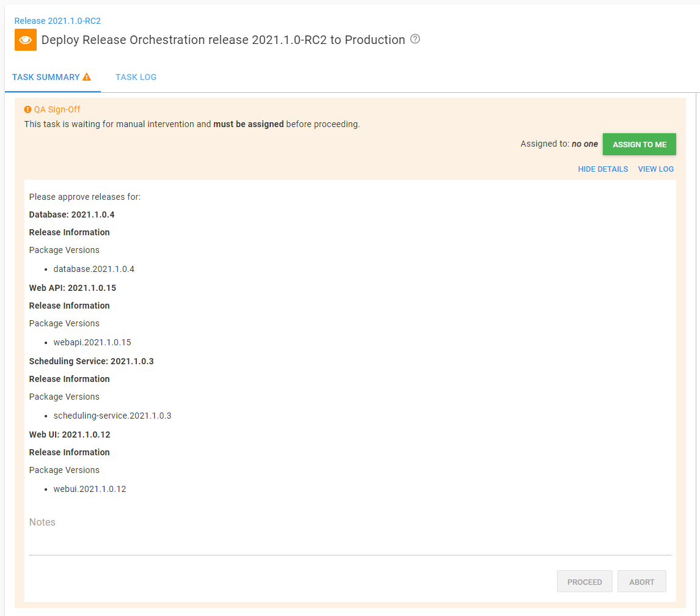View the log for QA Sign-Off
The height and width of the screenshot is (616, 700).
click(x=655, y=169)
